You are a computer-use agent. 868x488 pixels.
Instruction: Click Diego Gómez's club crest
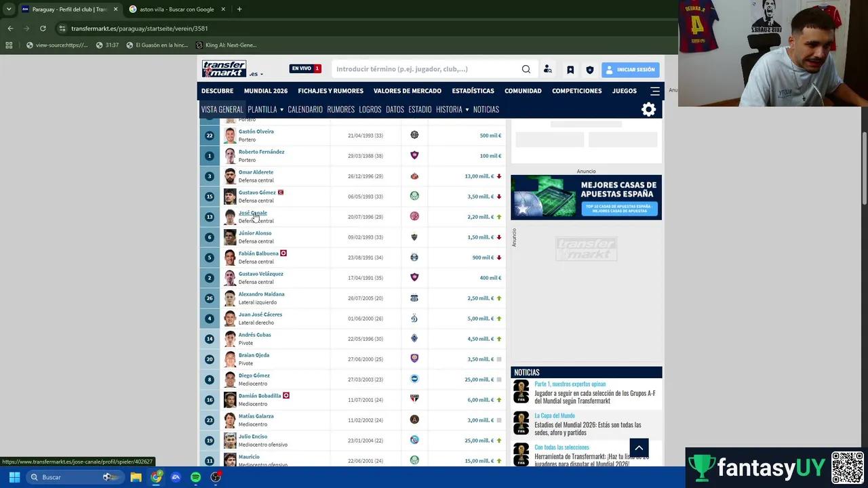coord(414,379)
